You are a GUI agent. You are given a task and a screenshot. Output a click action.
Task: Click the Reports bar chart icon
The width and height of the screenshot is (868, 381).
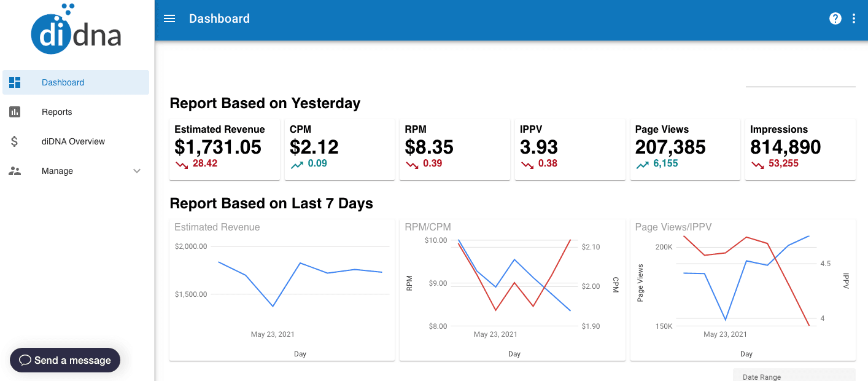click(15, 112)
